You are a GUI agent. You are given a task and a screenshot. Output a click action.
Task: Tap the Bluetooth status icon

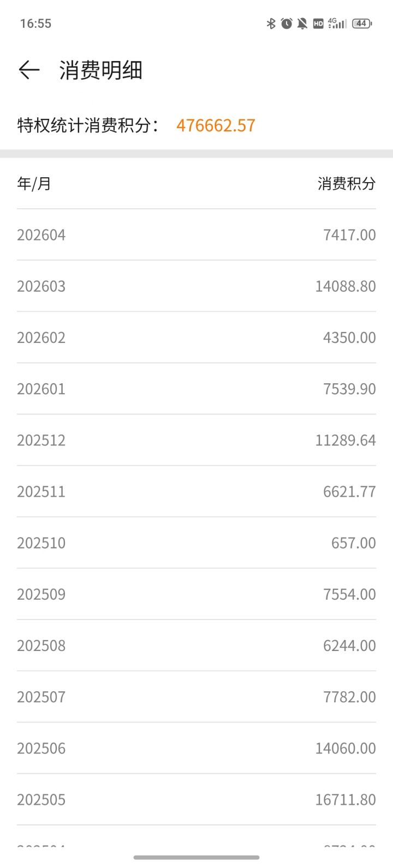coord(271,23)
